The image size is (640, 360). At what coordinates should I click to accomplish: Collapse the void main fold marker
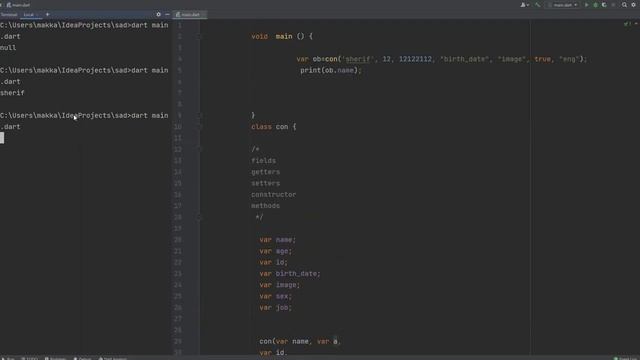(x=200, y=36)
